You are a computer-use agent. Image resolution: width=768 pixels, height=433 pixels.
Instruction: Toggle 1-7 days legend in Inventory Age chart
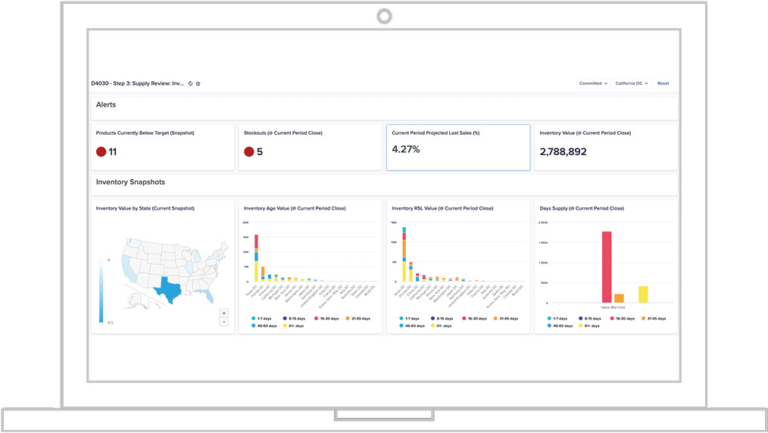(x=262, y=318)
